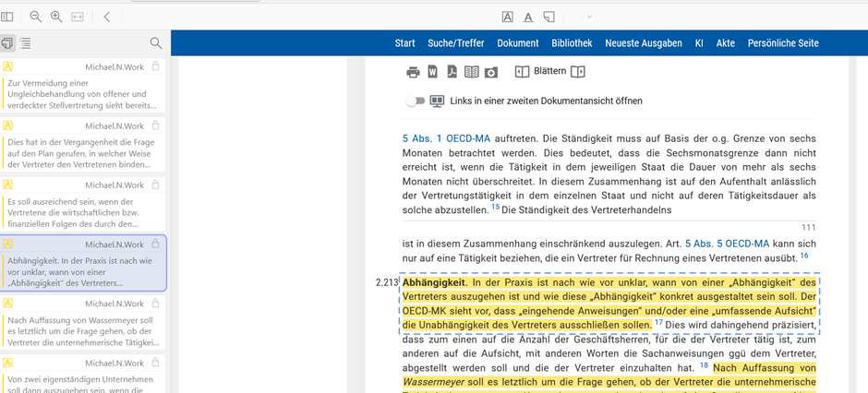Follow the '5 Abs. 5 OECD-MA' link

(x=728, y=244)
